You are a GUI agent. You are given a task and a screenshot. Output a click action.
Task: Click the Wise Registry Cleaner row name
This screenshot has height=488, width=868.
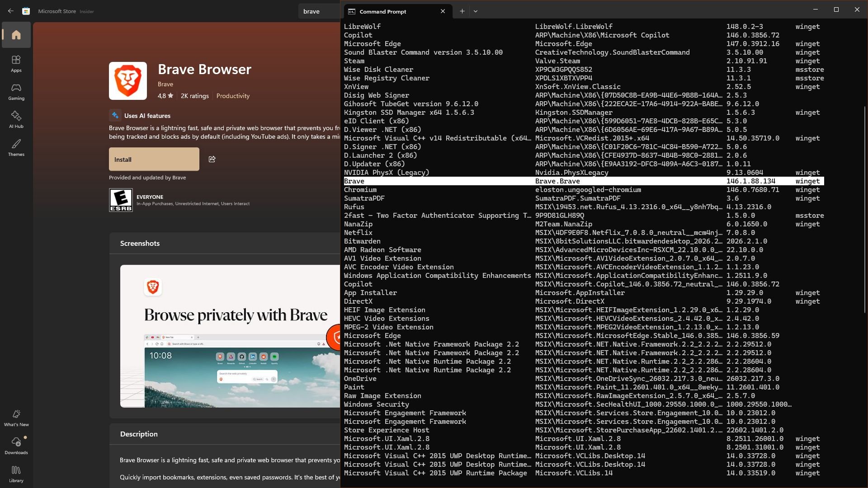click(387, 78)
